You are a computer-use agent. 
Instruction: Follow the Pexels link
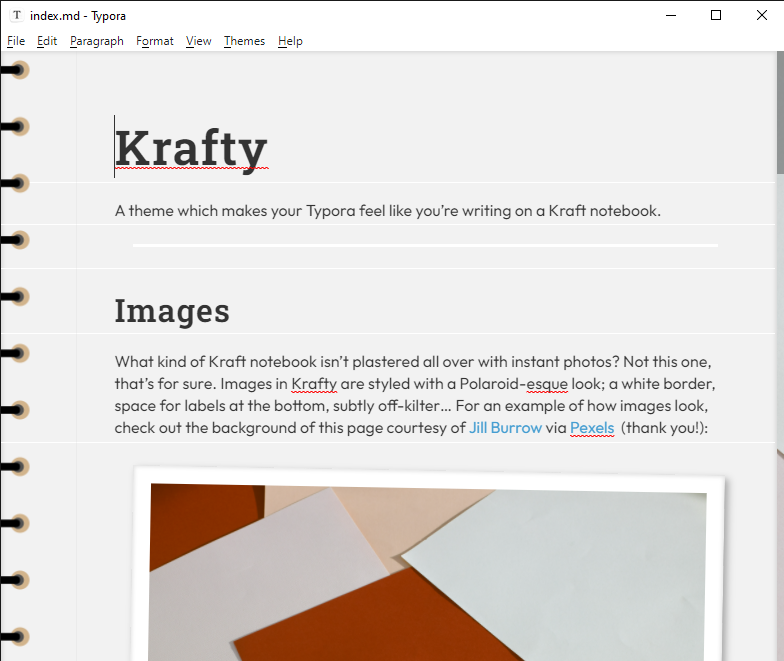592,428
